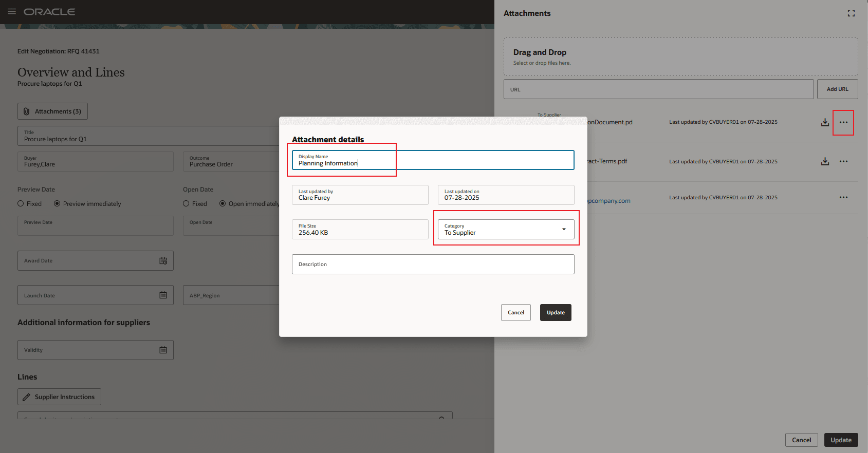This screenshot has width=868, height=453.
Task: Click the 'Lines' section heading
Action: (x=27, y=377)
